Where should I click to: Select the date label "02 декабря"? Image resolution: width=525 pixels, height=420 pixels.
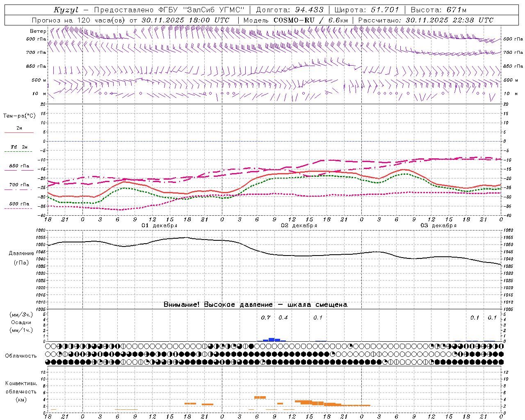(299, 226)
